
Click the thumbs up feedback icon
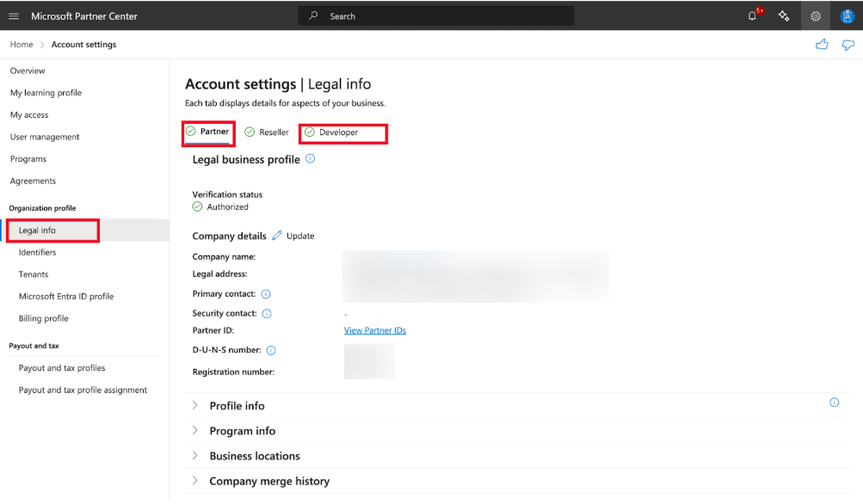(x=822, y=45)
